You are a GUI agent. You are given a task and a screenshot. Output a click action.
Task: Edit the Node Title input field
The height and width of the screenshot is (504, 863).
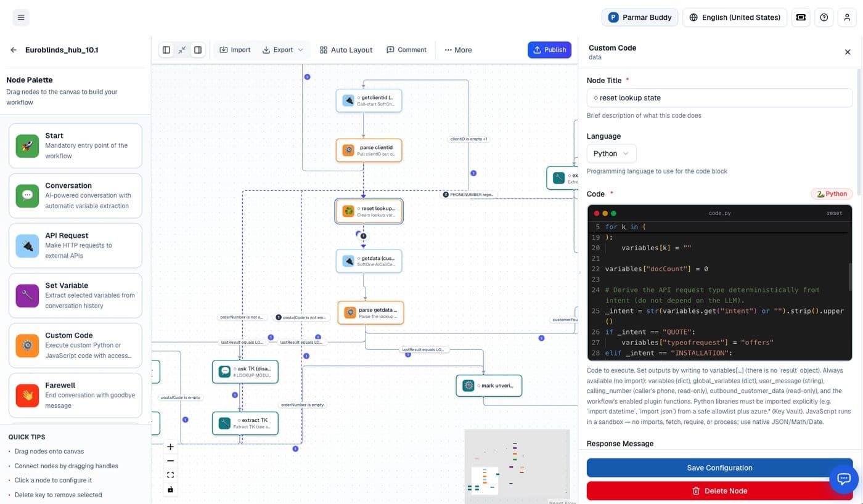pos(719,98)
